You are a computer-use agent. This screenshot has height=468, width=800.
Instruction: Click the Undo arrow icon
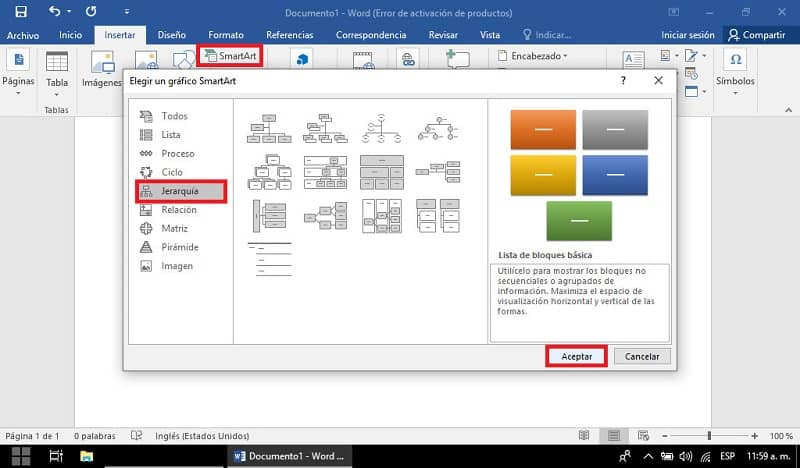pos(55,11)
